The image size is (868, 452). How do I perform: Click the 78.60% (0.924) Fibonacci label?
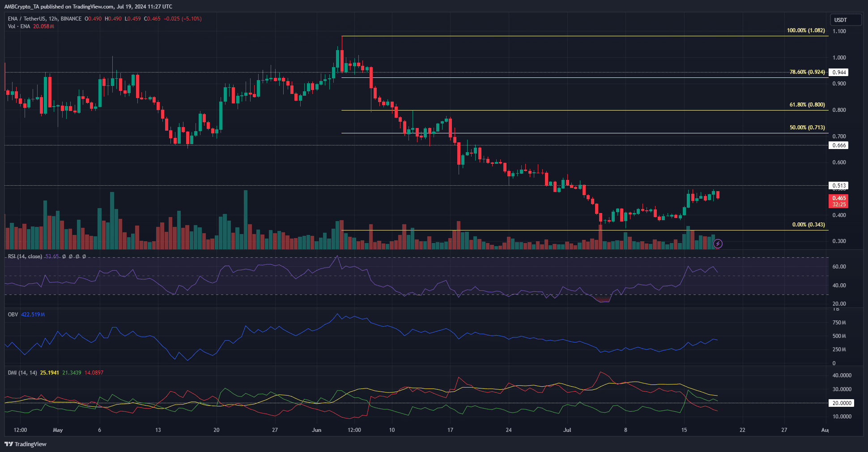click(807, 72)
